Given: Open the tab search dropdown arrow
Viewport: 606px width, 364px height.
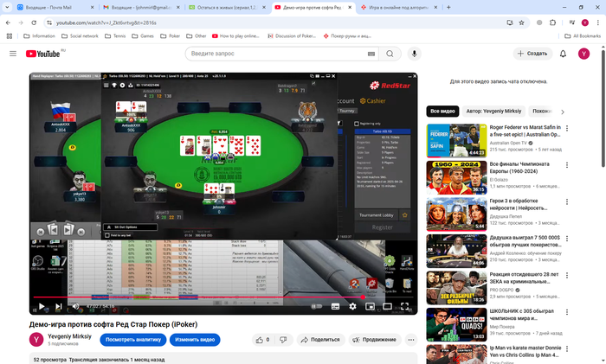Looking at the screenshot, I should [x=7, y=7].
